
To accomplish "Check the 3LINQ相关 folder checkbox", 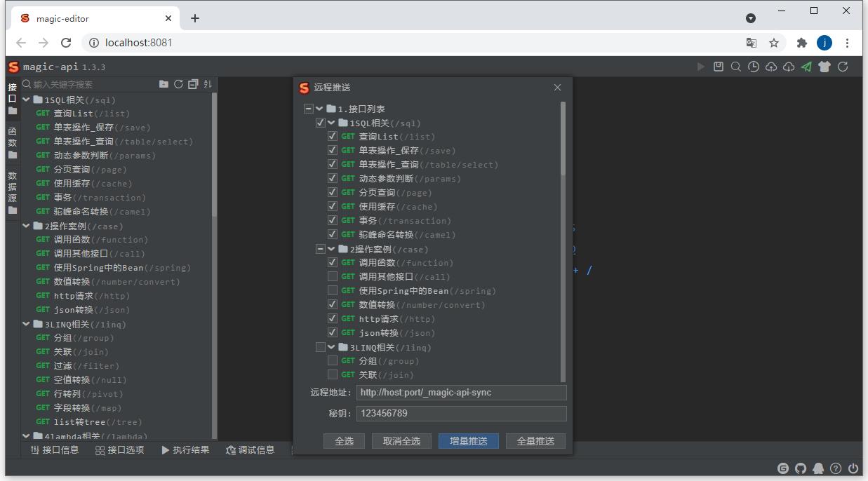I will (321, 346).
